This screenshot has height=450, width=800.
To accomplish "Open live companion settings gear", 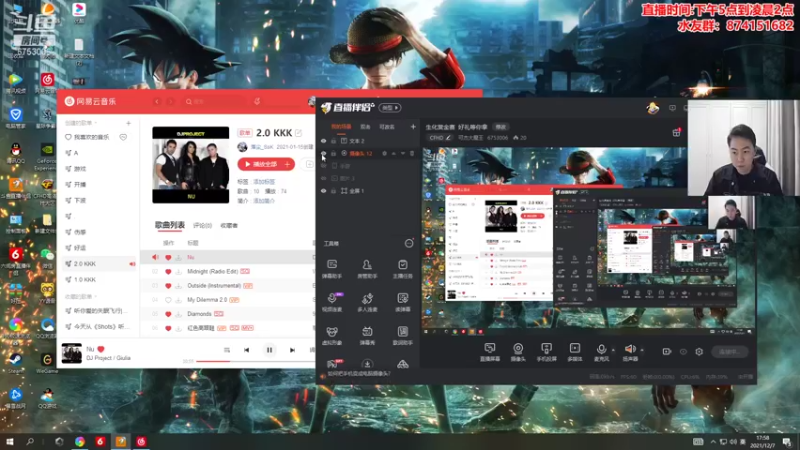I will 699,352.
